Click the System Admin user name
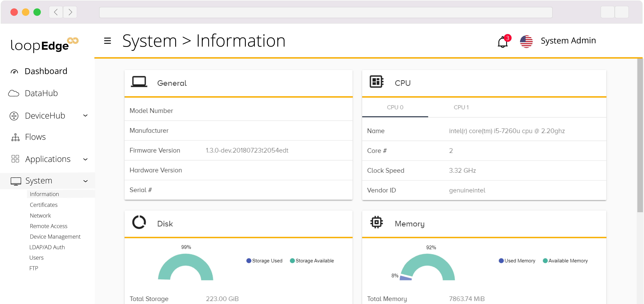The width and height of the screenshot is (644, 304). point(568,41)
